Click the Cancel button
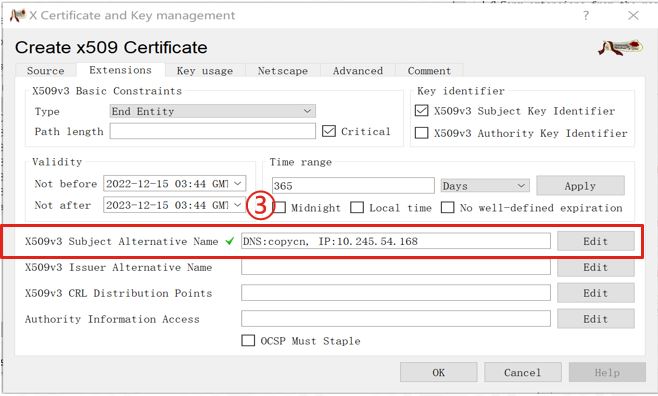The image size is (658, 396). coord(522,373)
